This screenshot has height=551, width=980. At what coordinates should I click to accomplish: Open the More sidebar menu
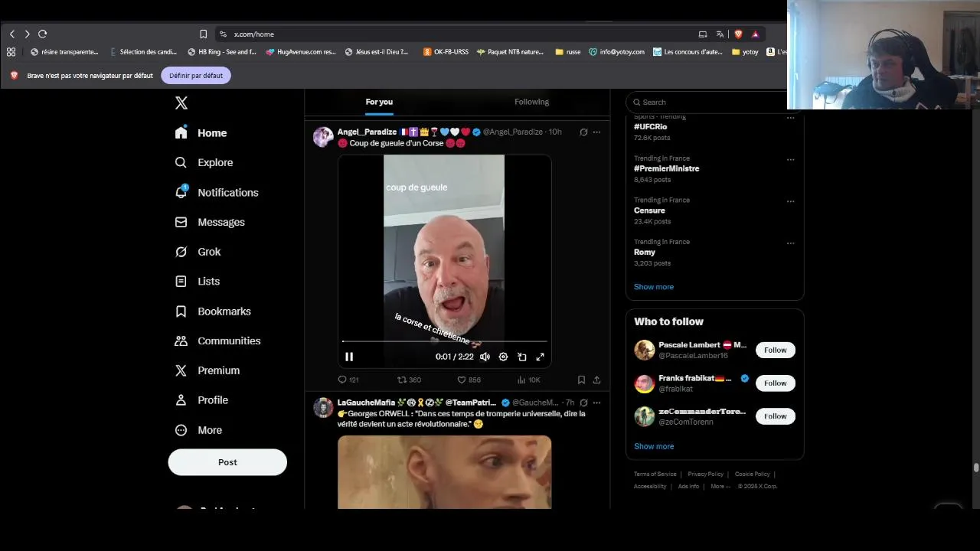point(198,430)
